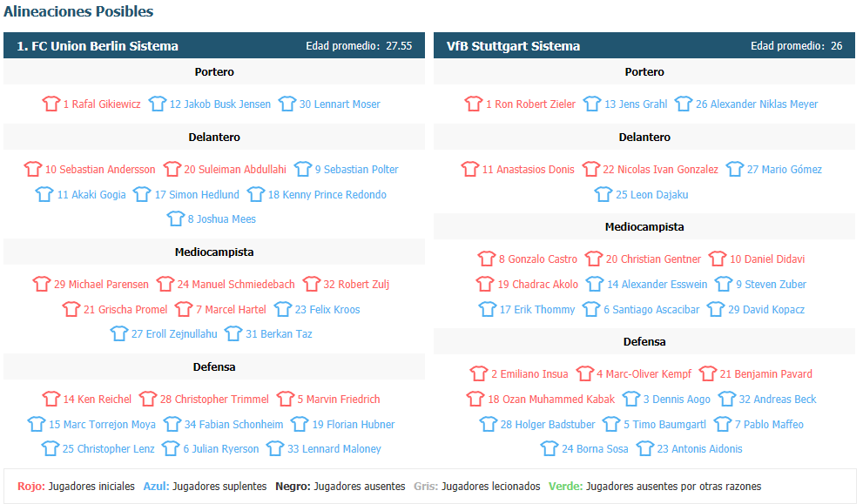Open Fabian Schonheim player link
This screenshot has height=504, width=863.
[x=234, y=425]
